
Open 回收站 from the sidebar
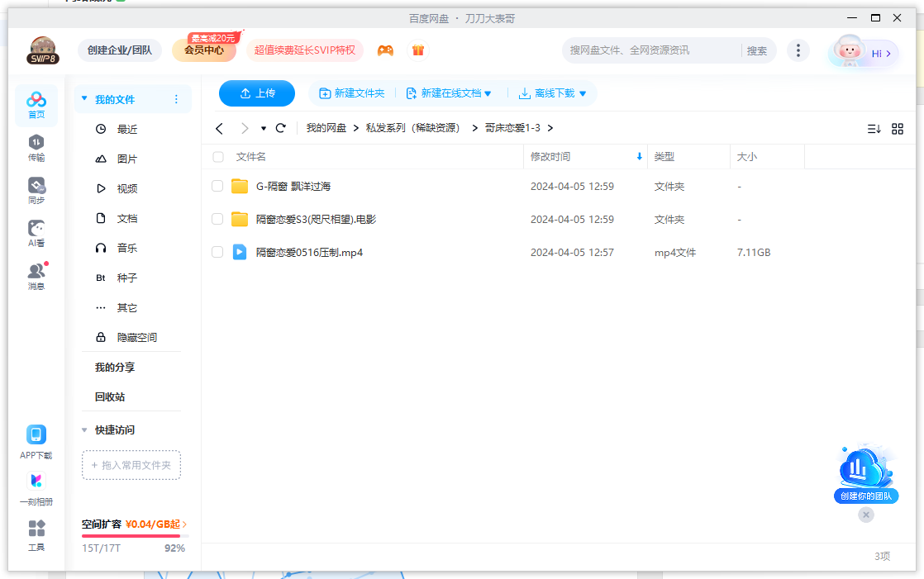point(108,396)
